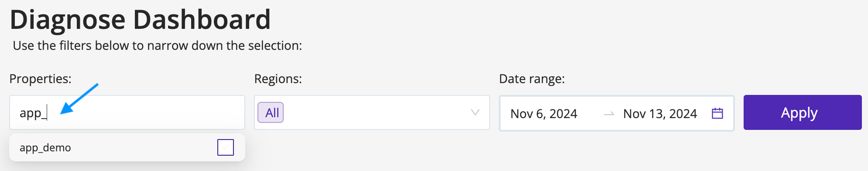Click the Apply button

(803, 112)
